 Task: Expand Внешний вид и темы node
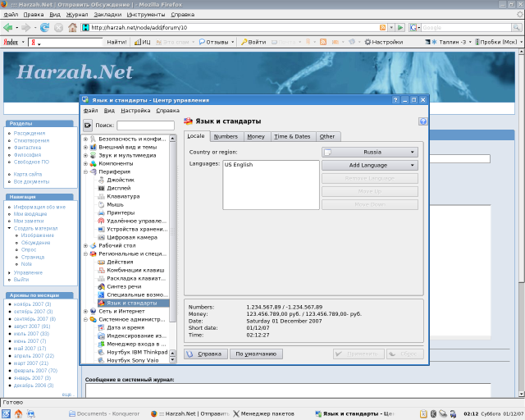85,147
